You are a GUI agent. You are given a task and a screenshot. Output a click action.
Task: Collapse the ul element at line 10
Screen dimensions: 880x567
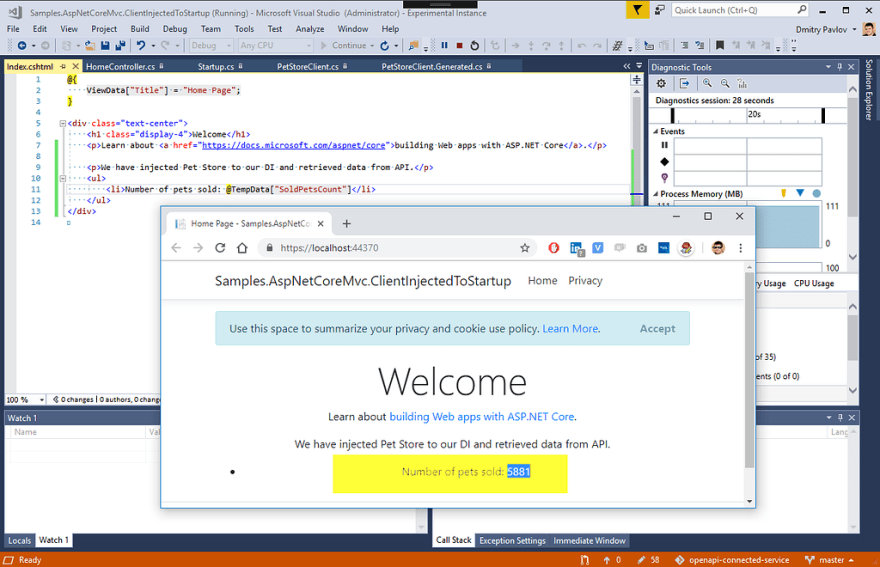click(63, 178)
